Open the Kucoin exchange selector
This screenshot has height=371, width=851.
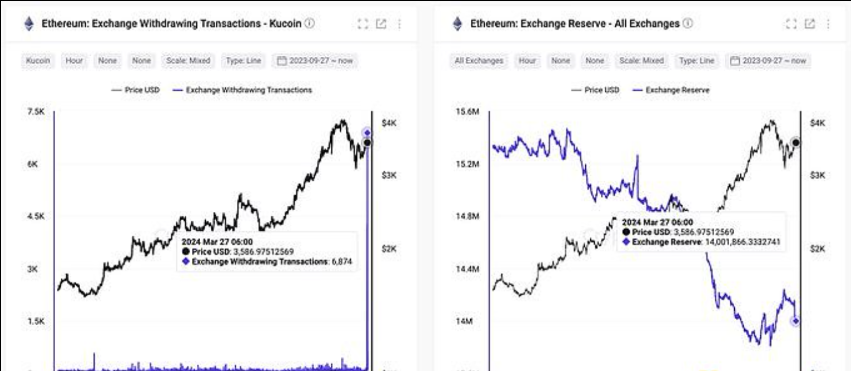coord(38,61)
